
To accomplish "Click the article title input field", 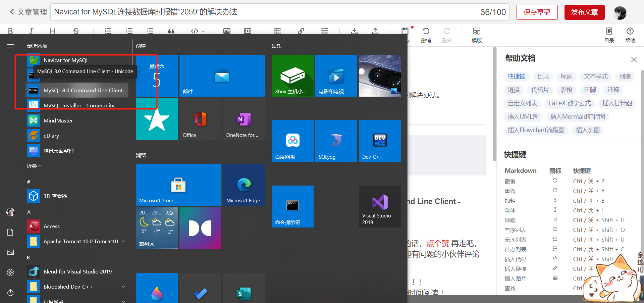I will [280, 12].
